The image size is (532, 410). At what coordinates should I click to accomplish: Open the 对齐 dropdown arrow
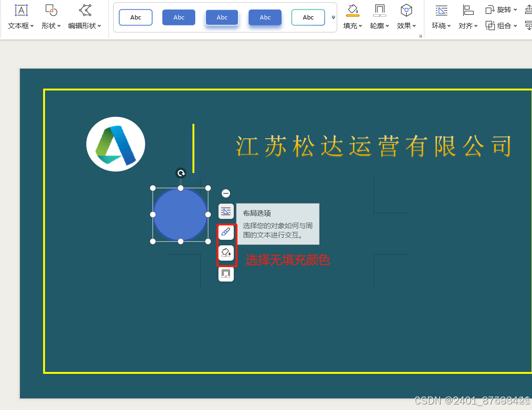coord(476,26)
